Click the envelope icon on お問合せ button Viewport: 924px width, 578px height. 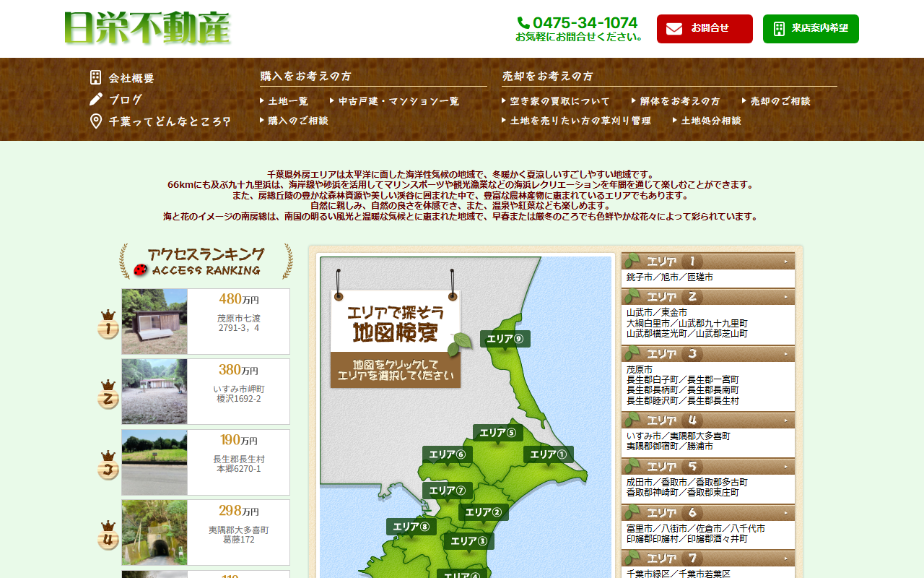click(x=674, y=29)
